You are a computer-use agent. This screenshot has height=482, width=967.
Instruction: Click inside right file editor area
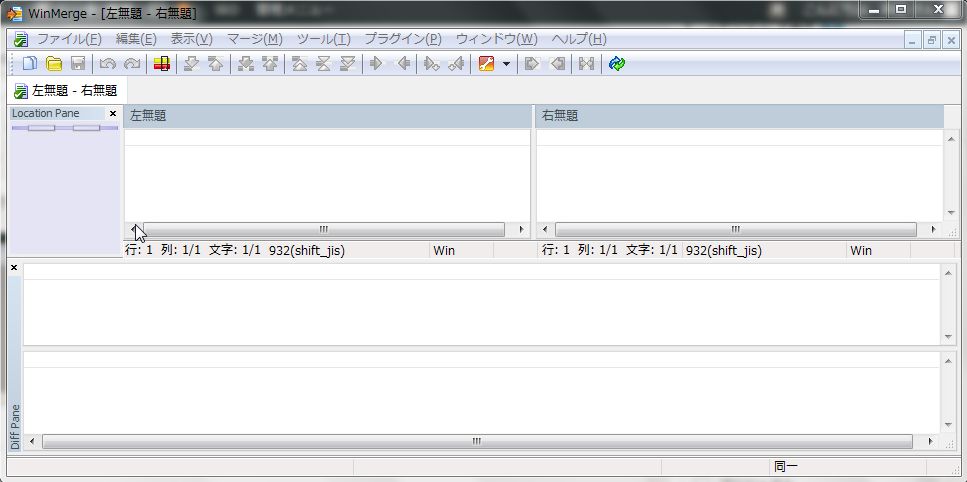coord(739,176)
